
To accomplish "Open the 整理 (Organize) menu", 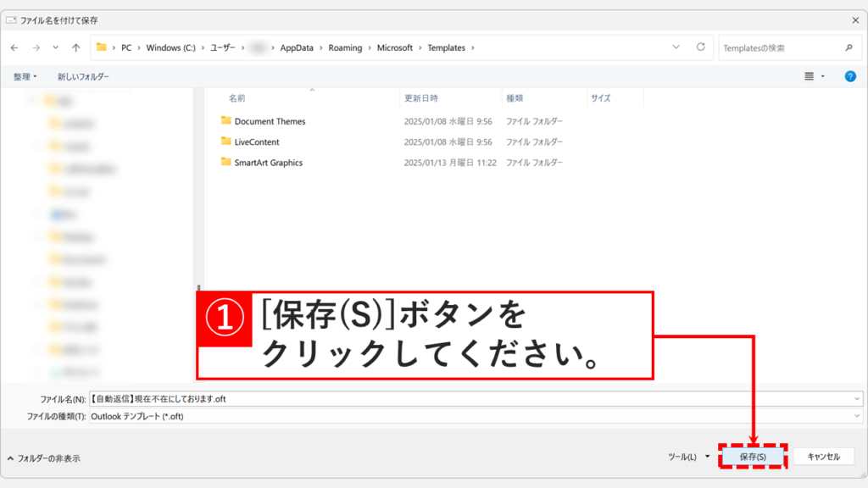I will click(25, 75).
